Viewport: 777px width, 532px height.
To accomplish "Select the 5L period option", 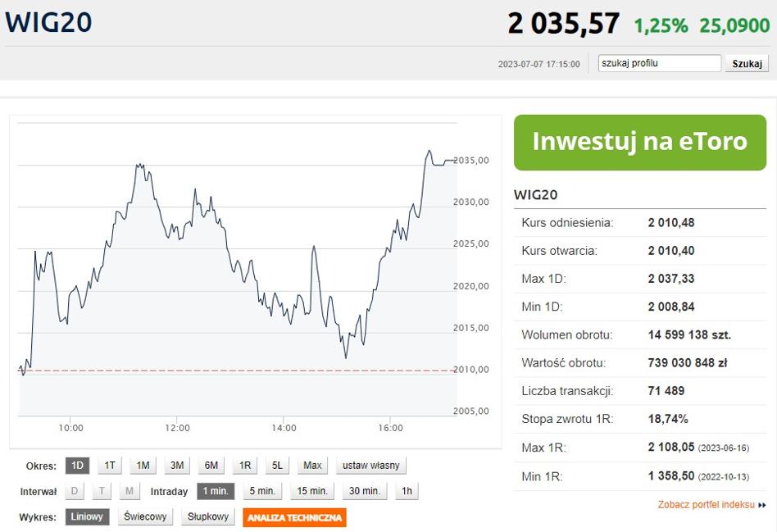I will pos(278,466).
